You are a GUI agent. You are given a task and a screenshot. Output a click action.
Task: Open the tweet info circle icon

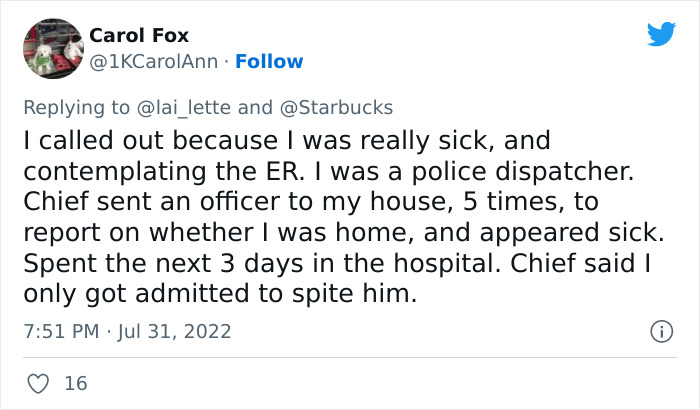(660, 330)
